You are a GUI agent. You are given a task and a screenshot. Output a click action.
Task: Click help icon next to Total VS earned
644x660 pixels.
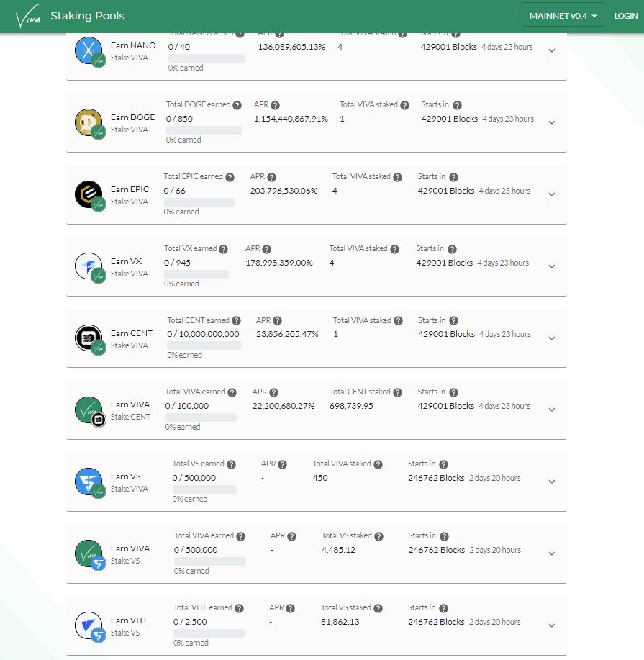(231, 464)
